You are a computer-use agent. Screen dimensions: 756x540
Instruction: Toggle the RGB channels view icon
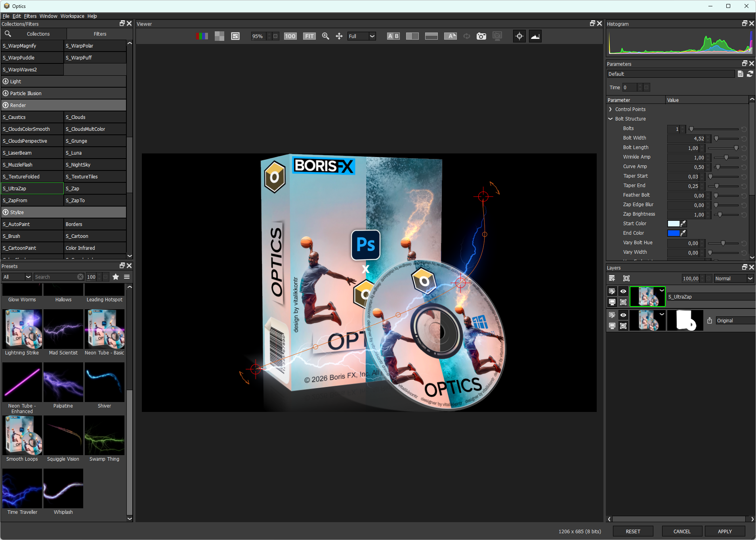point(202,36)
